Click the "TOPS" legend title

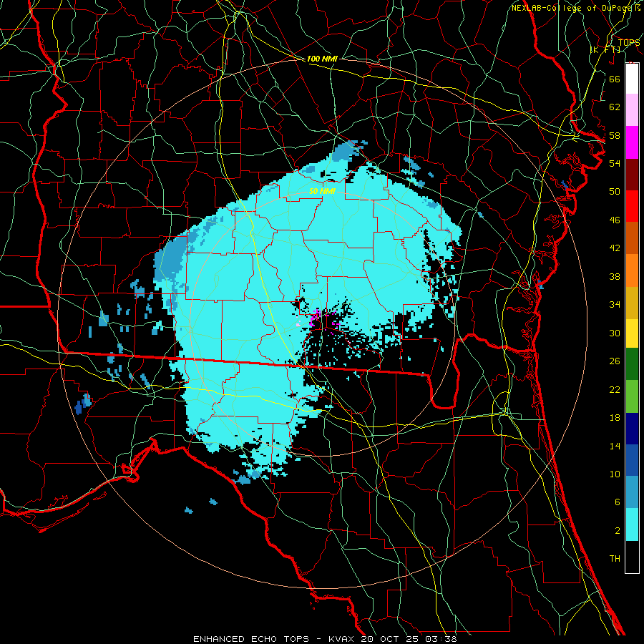[x=629, y=43]
